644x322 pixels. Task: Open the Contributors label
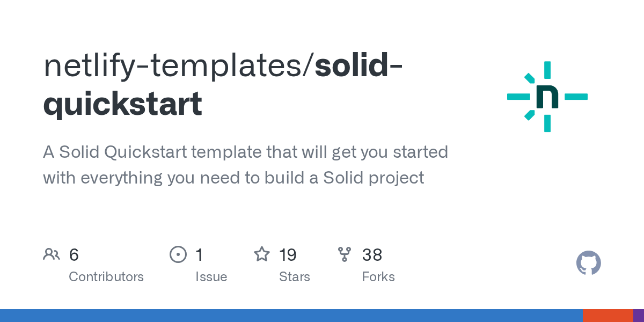106,277
